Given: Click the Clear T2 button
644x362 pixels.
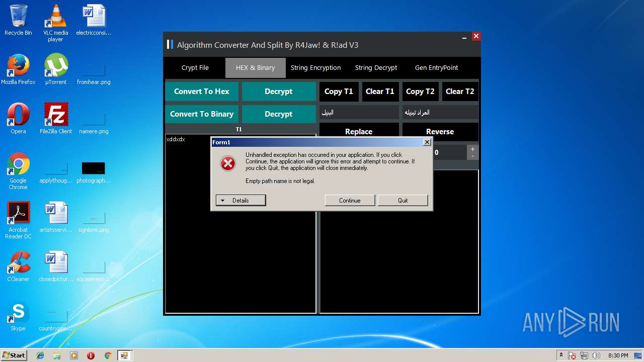Looking at the screenshot, I should (460, 92).
